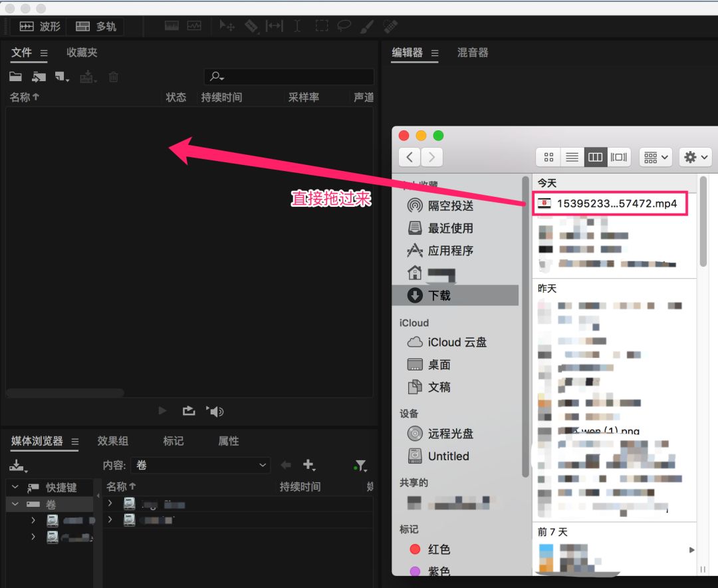718x588 pixels.
Task: Click the Play preview button in Files panel
Action: [162, 410]
